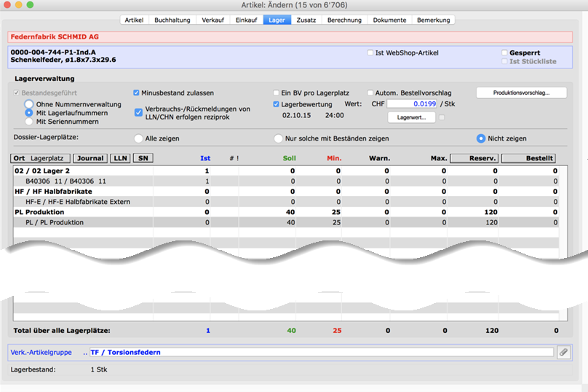The width and height of the screenshot is (588, 392).
Task: Go to the Dokumente tab
Action: click(x=389, y=20)
